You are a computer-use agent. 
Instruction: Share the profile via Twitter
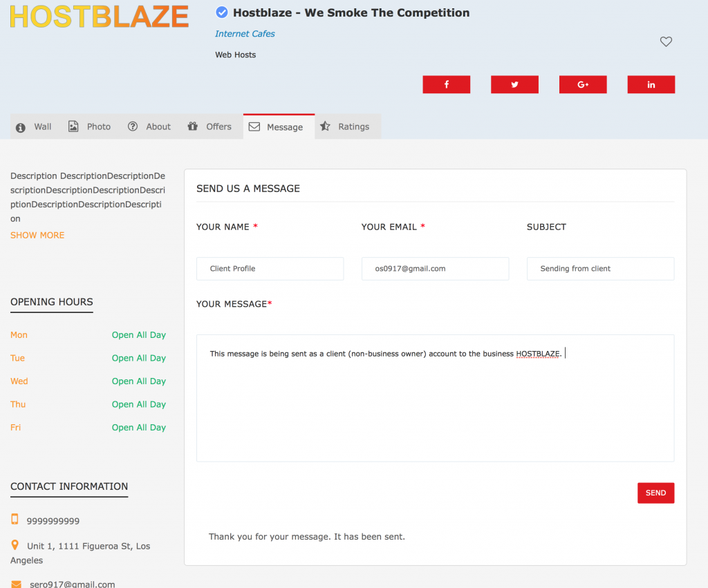[514, 84]
